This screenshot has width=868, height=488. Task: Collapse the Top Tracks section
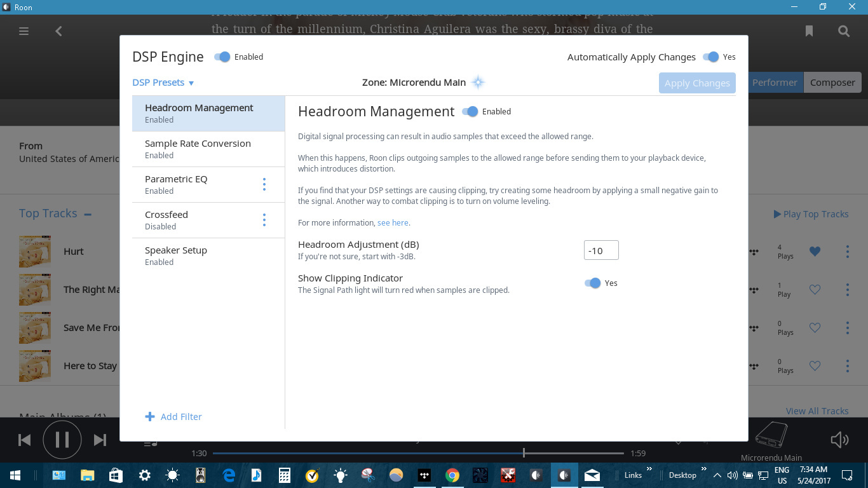pos(88,214)
